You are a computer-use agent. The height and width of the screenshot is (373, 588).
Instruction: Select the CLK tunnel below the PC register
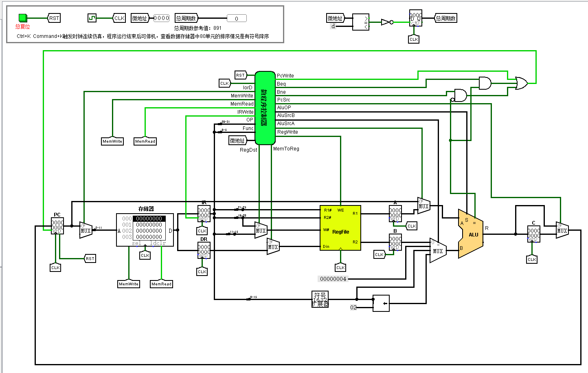55,267
